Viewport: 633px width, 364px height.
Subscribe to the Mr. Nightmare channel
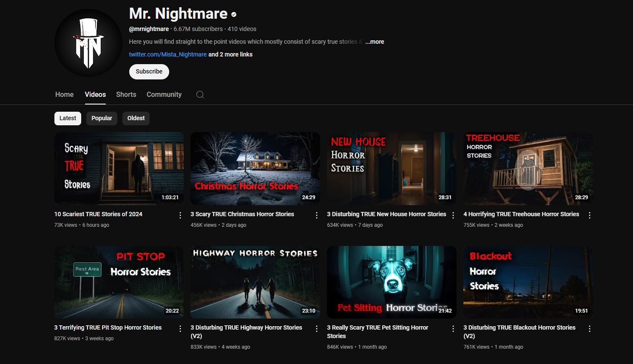149,72
